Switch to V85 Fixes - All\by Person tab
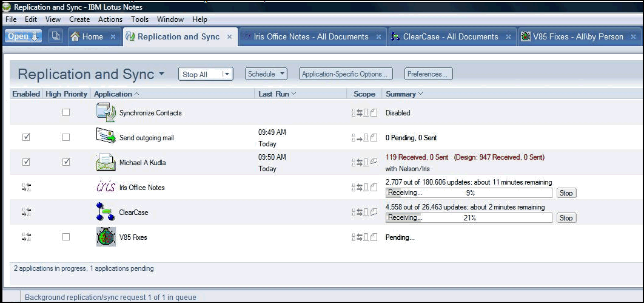 pyautogui.click(x=579, y=36)
